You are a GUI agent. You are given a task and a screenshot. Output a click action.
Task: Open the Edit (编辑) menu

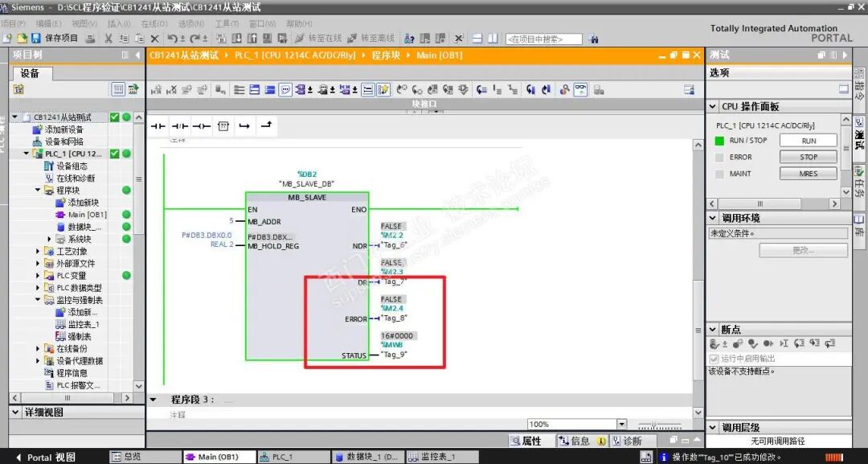point(49,24)
